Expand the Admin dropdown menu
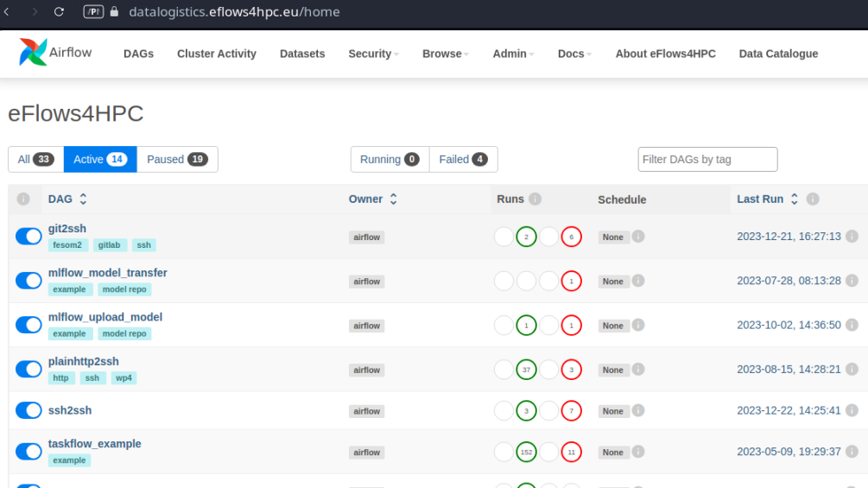The image size is (868, 488). (513, 54)
